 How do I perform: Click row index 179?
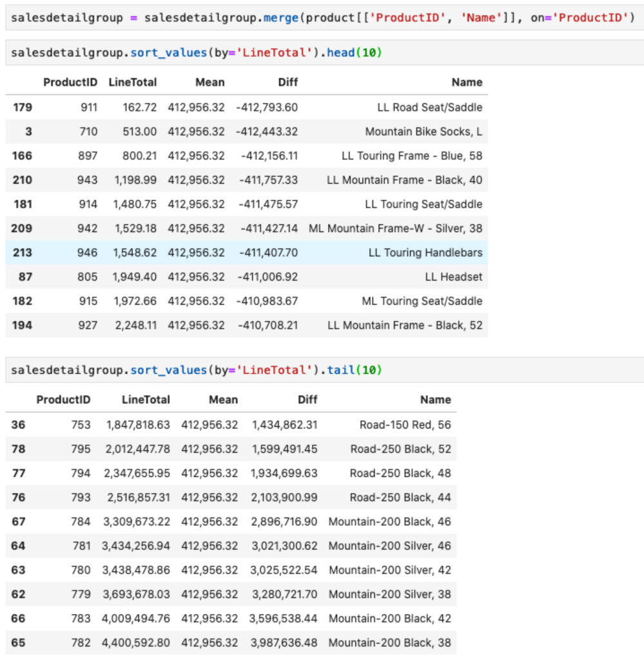click(23, 108)
